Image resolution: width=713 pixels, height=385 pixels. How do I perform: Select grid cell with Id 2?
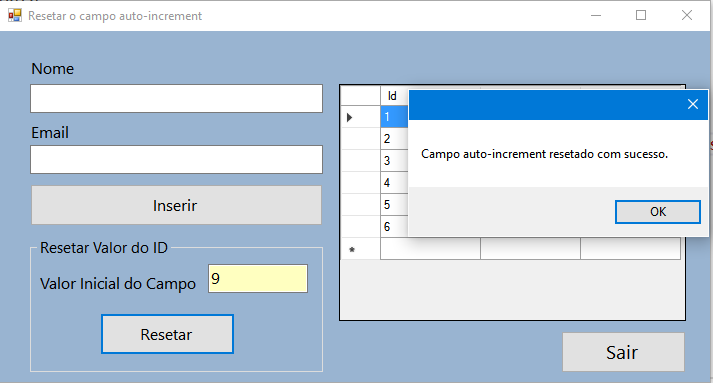coord(394,139)
